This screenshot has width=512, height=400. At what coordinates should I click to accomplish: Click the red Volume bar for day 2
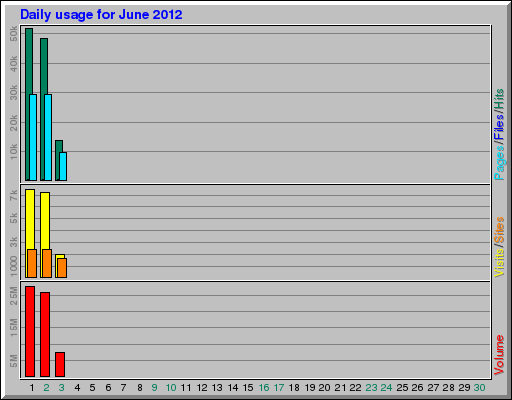(45, 334)
